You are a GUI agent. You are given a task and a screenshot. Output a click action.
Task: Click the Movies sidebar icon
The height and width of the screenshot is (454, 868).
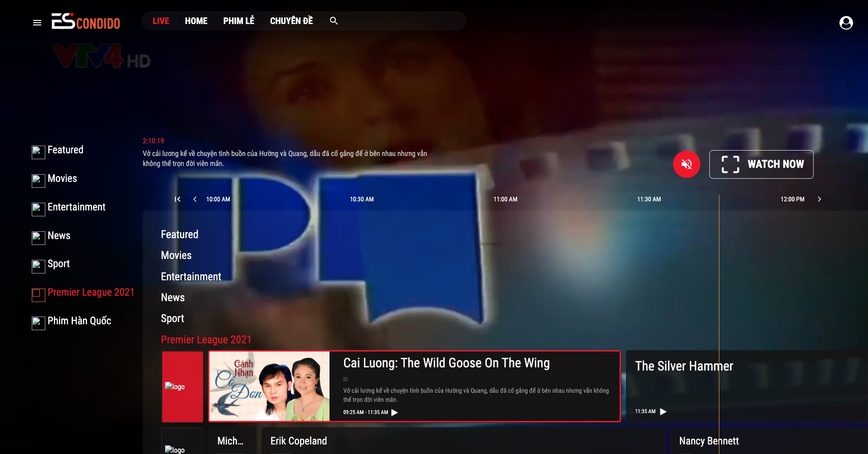pos(38,181)
